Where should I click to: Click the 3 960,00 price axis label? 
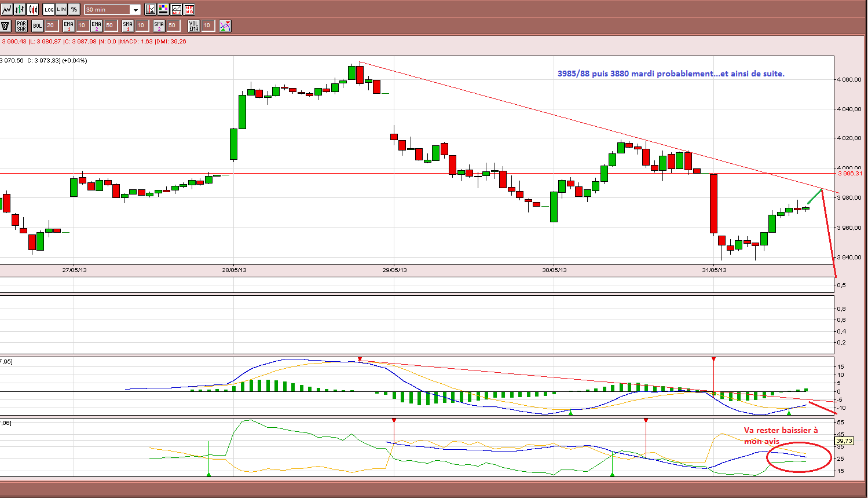point(849,228)
